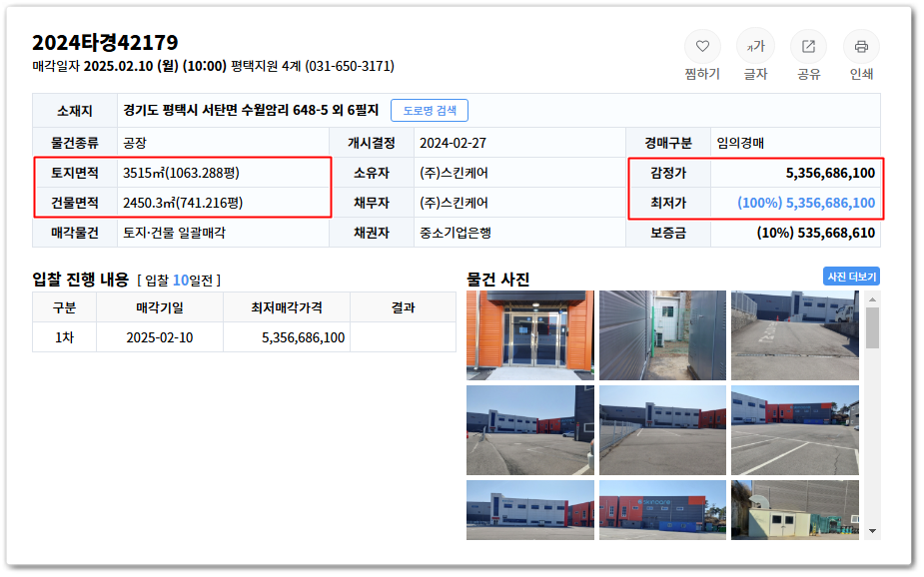Click bid date 2025-02-10 in table
924x577 pixels.
coord(159,338)
